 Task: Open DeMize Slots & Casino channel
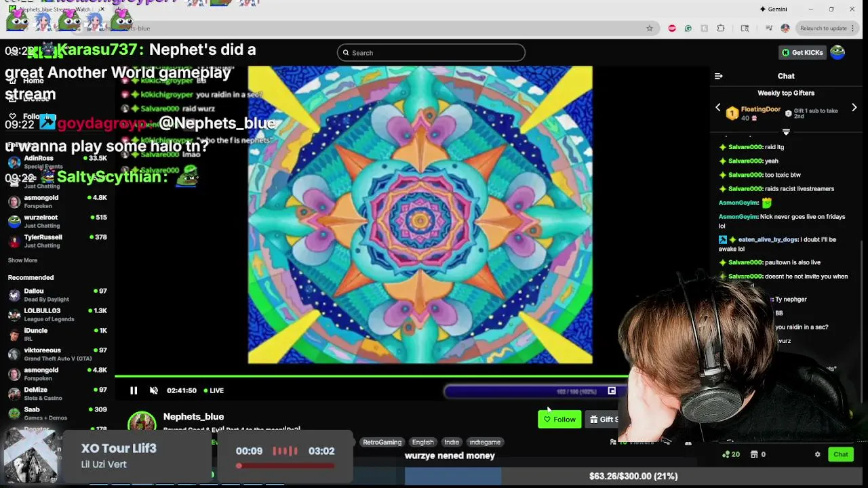(x=58, y=394)
